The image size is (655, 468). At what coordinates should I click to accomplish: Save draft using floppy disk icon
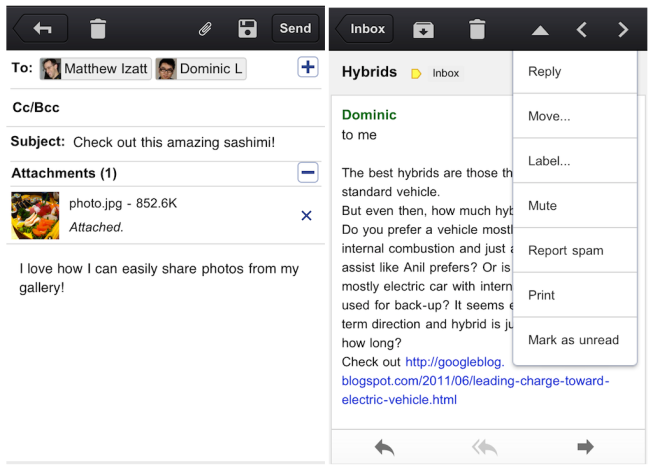pos(247,29)
